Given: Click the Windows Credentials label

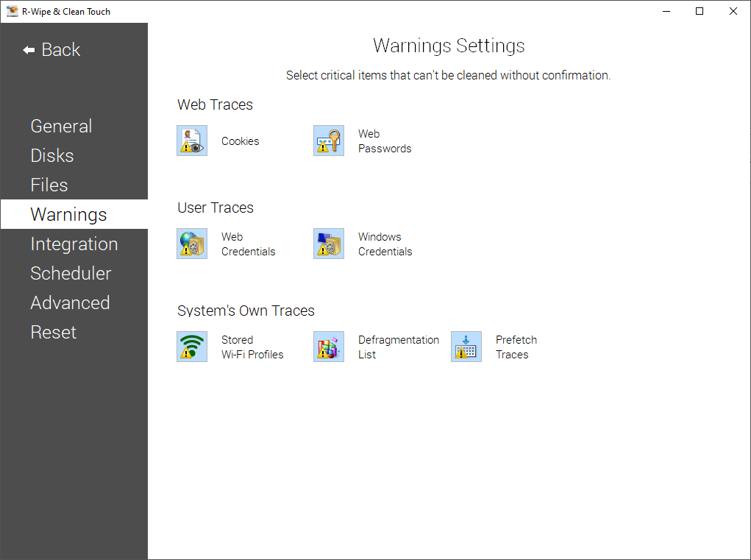Looking at the screenshot, I should pos(385,244).
